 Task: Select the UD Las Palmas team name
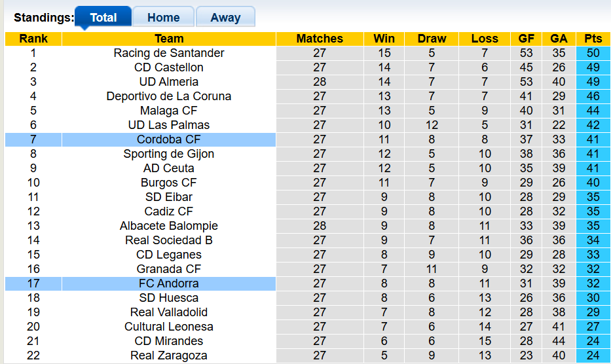[x=169, y=125]
